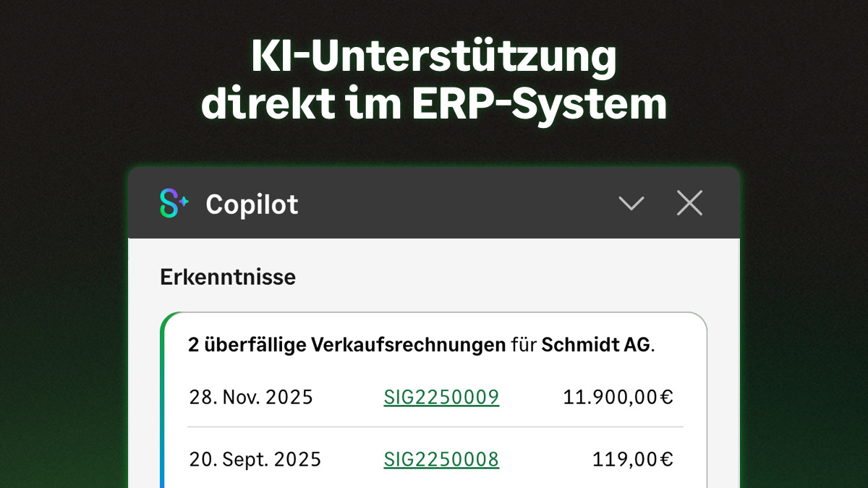
Task: Click empty space in the Copilot header bar
Action: pos(456,205)
